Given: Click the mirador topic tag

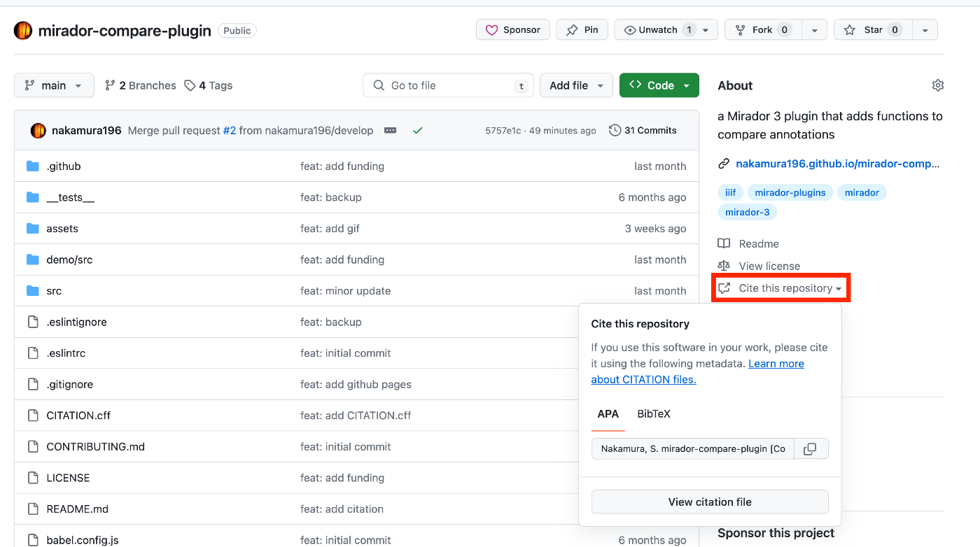Looking at the screenshot, I should (x=862, y=192).
